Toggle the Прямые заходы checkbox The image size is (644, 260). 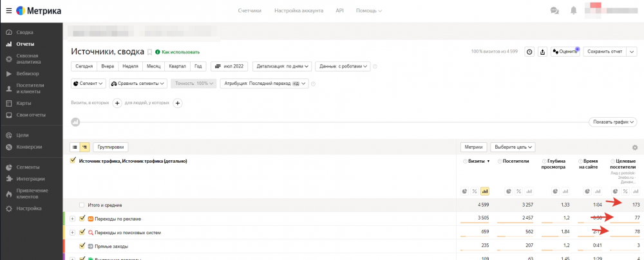[82, 246]
